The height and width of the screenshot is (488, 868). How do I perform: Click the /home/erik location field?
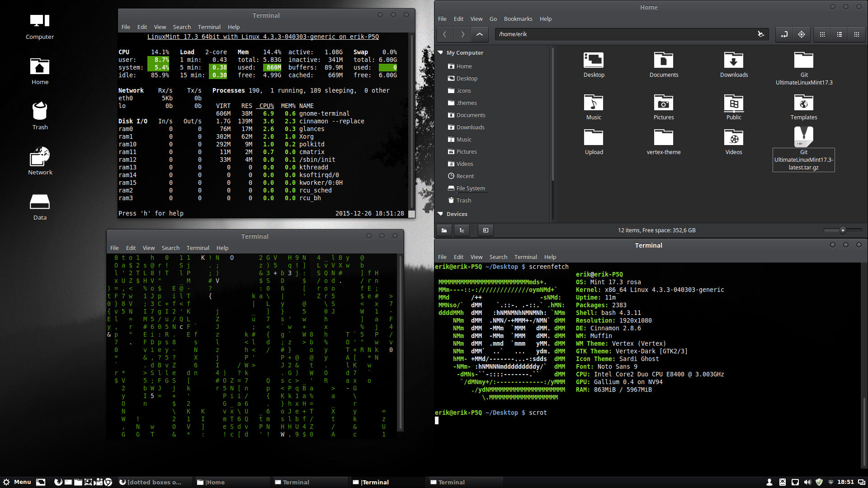[x=624, y=34]
